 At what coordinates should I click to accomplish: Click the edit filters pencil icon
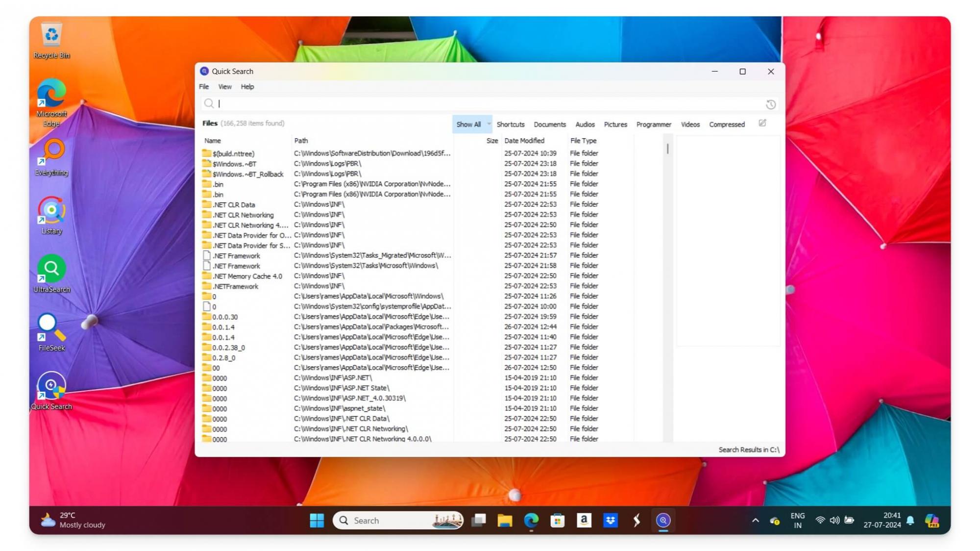pyautogui.click(x=762, y=123)
